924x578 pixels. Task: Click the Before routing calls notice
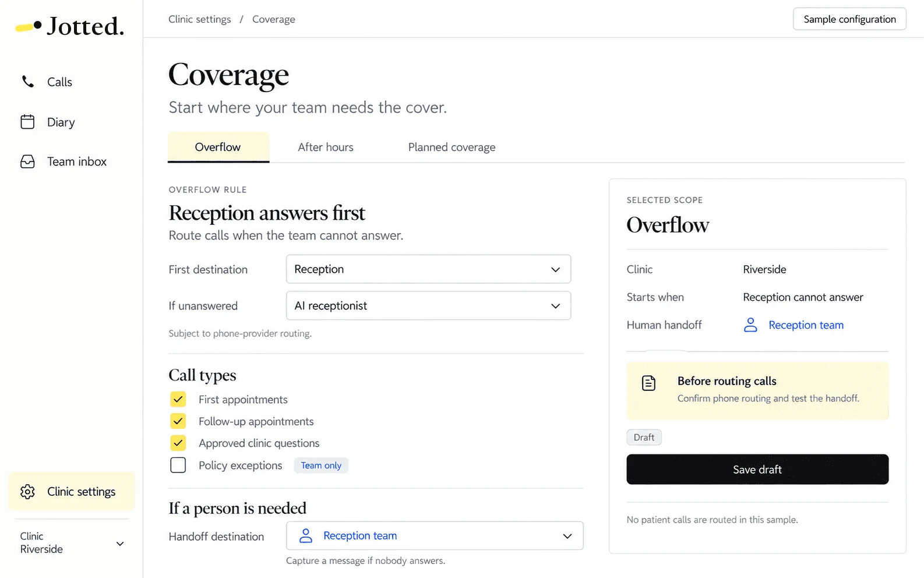pyautogui.click(x=757, y=390)
